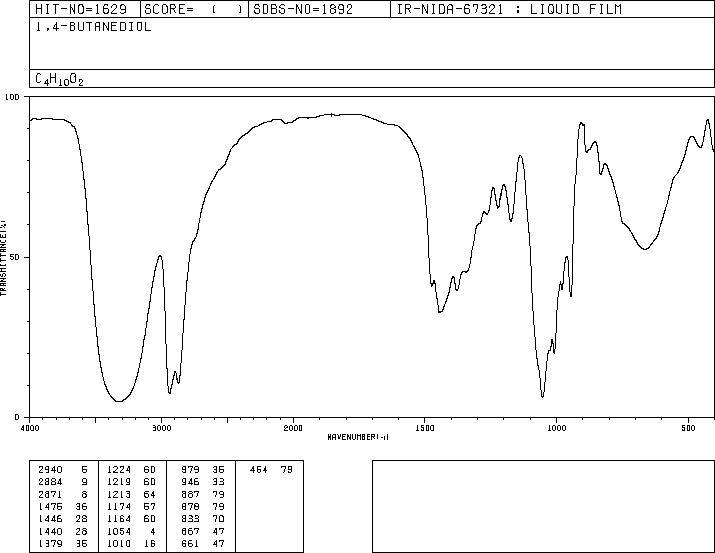The width and height of the screenshot is (715, 553).
Task: Select the 464 peak table entry
Action: tap(271, 470)
